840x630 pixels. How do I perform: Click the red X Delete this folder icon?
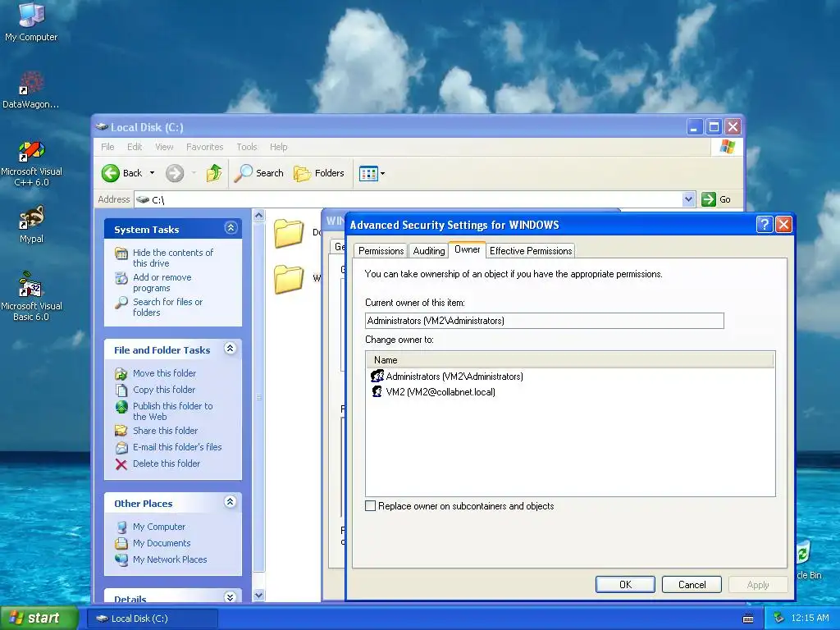point(121,464)
